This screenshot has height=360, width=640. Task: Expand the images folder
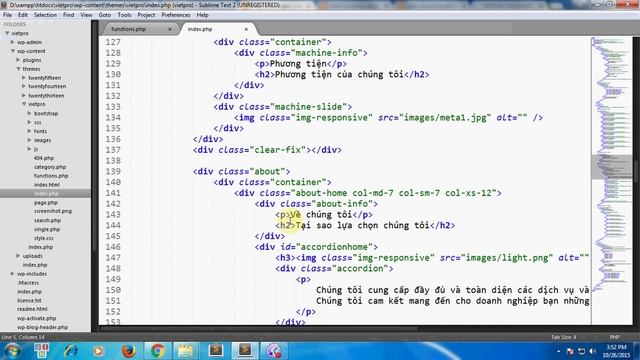29,140
